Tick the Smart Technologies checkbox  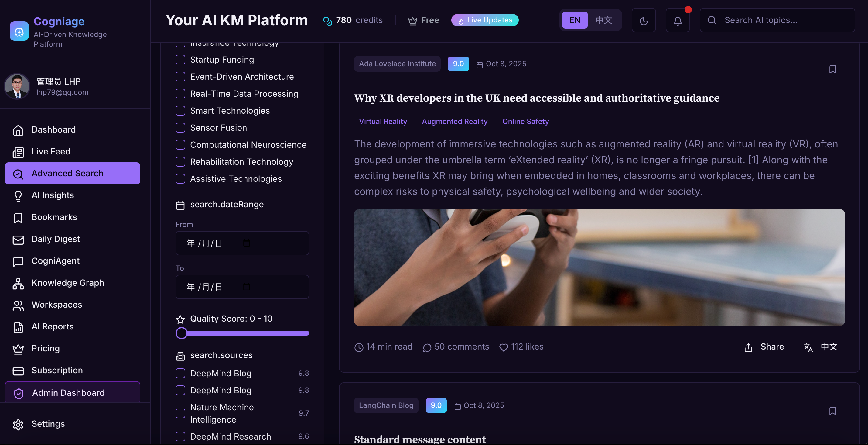pos(180,111)
